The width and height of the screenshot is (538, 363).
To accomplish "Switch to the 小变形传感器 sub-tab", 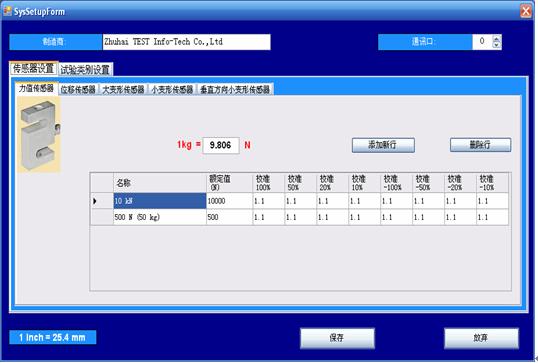I will [x=172, y=90].
